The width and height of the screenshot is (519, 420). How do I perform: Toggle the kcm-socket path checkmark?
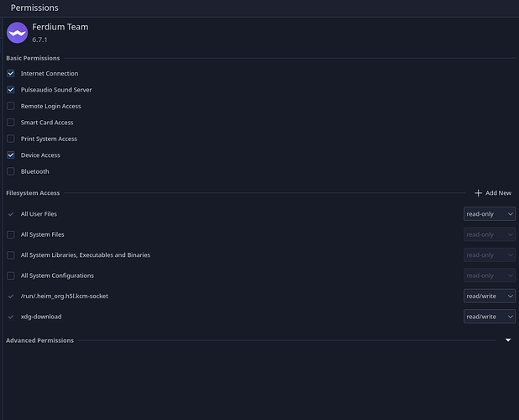click(11, 297)
